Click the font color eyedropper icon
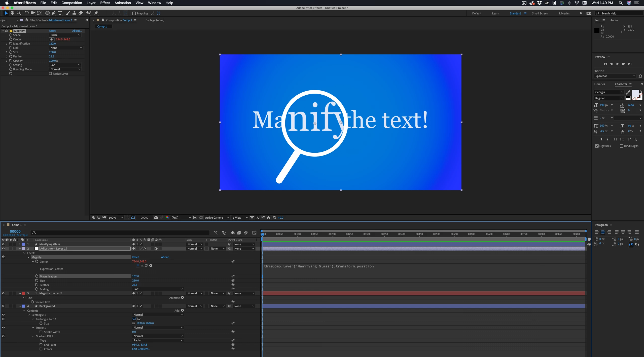The image size is (644, 357). click(628, 92)
